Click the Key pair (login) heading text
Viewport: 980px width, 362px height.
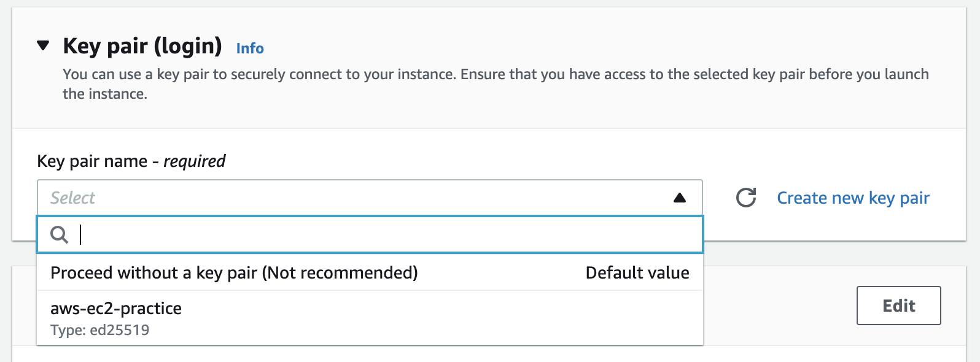click(x=142, y=46)
